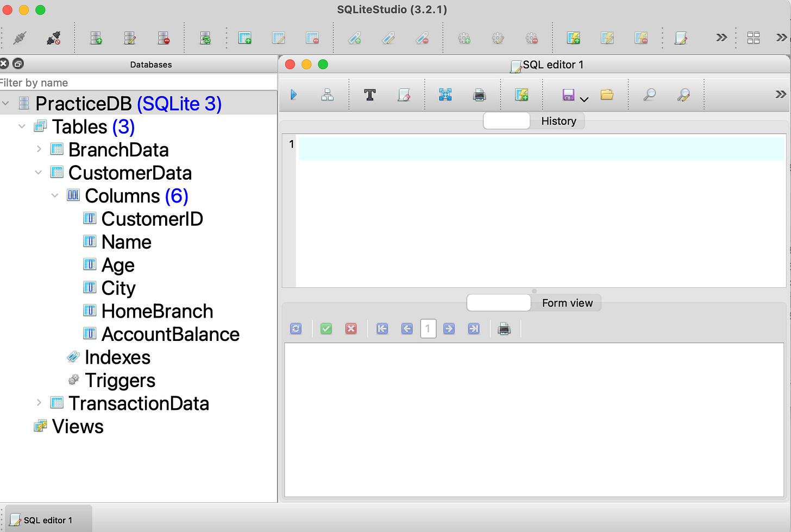Collapse the Tables (3) node
791x532 pixels.
tap(22, 126)
